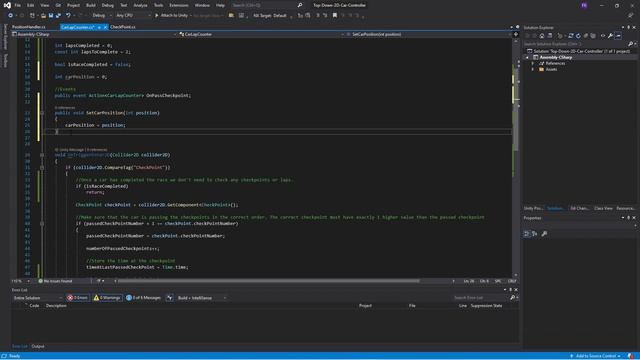Toggle Show All Files in Solution Explorer
This screenshot has height=360, width=640.
coord(593,36)
